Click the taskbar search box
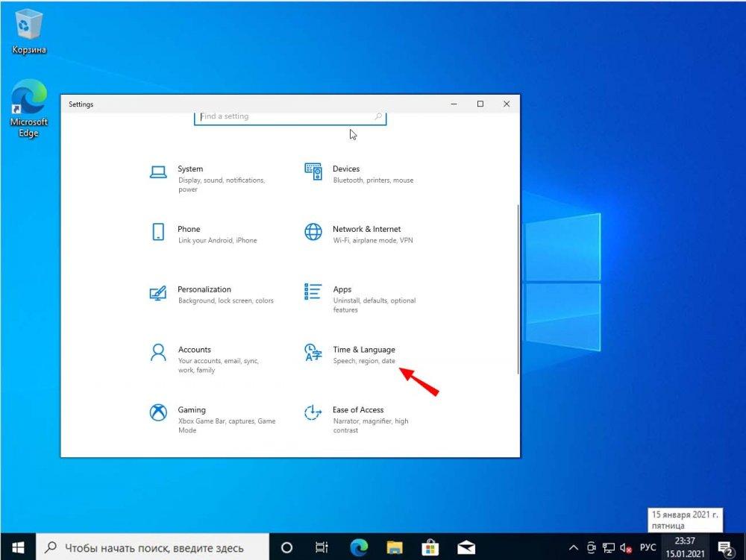 153,547
